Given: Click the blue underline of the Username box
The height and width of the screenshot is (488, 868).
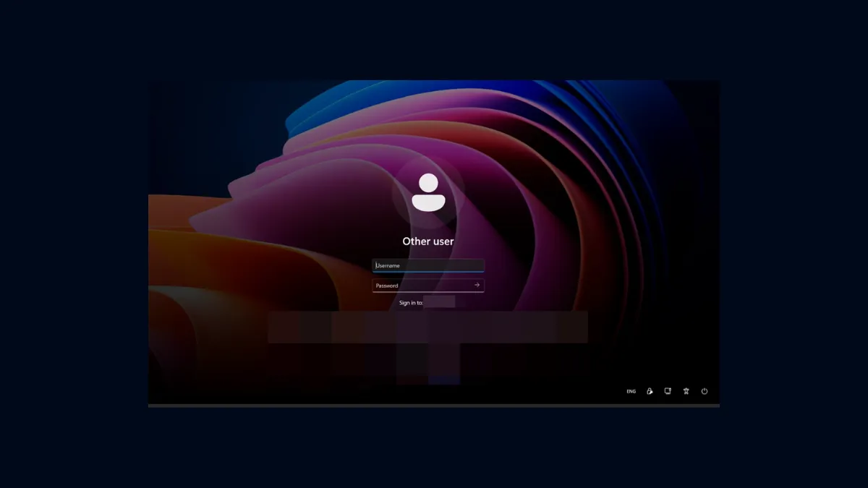Looking at the screenshot, I should click(427, 271).
